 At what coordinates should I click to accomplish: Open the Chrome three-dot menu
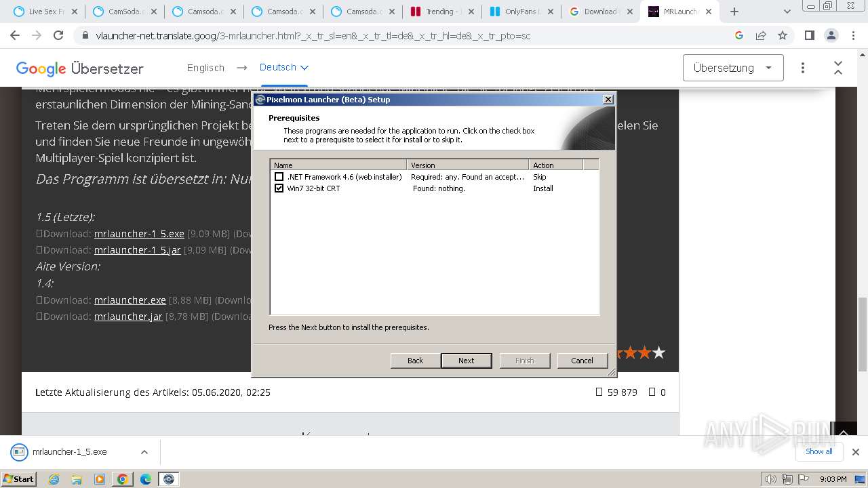tap(852, 36)
